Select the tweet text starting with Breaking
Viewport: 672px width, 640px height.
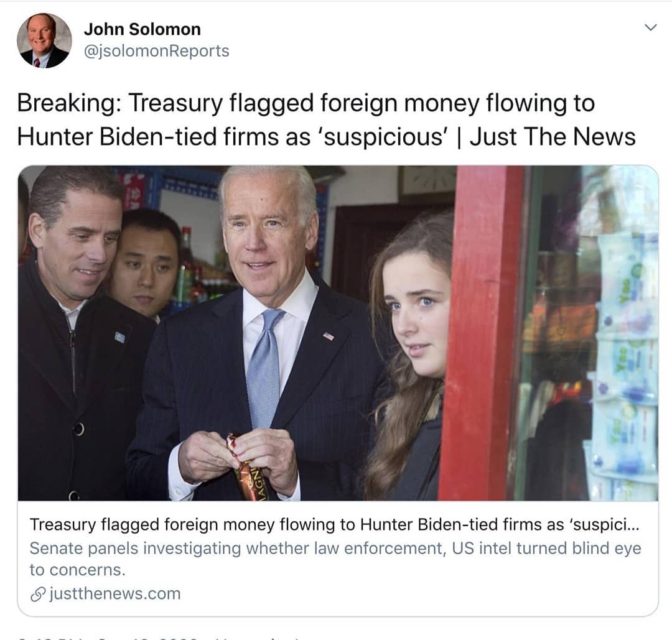coord(326,120)
